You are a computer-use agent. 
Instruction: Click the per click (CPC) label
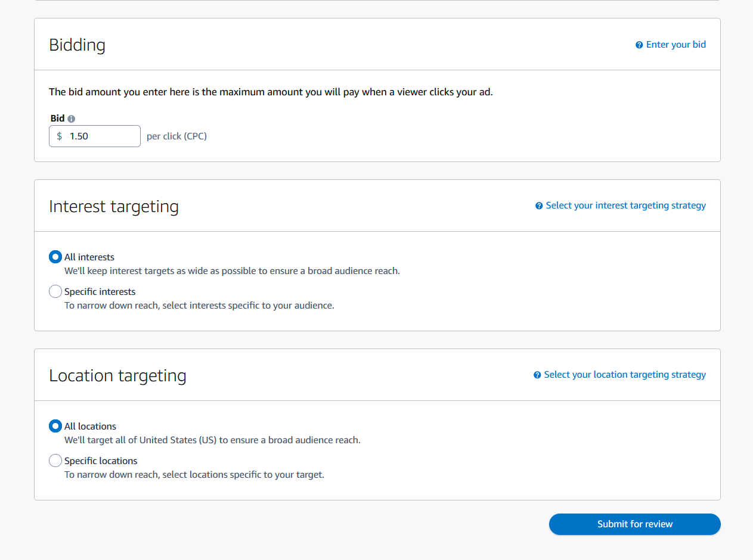click(176, 136)
